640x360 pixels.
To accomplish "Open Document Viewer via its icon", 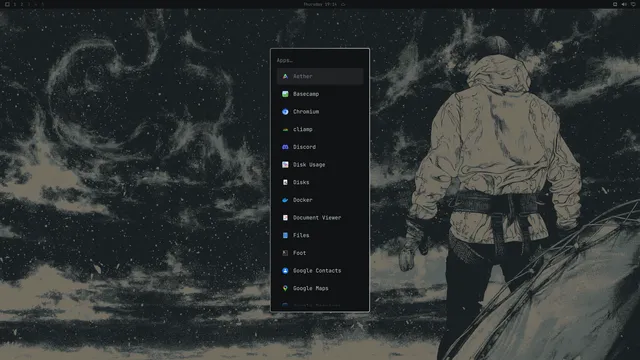I will coord(285,218).
